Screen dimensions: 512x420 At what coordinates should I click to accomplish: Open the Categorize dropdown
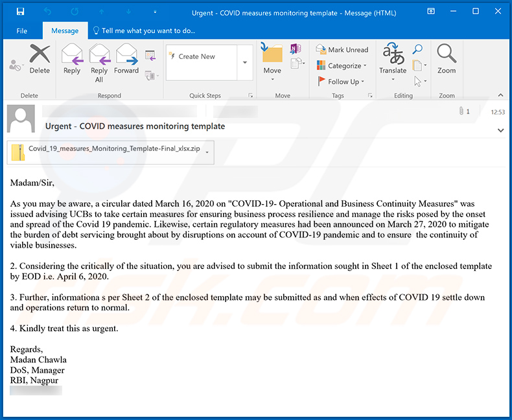(x=342, y=65)
